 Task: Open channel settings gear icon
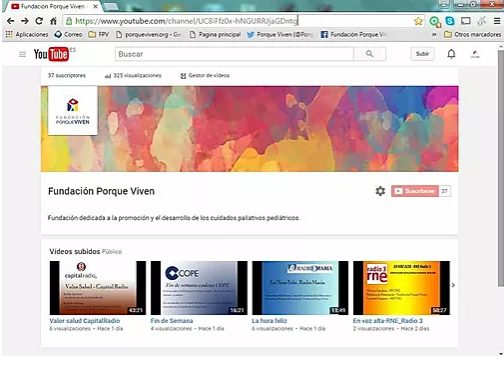[380, 191]
